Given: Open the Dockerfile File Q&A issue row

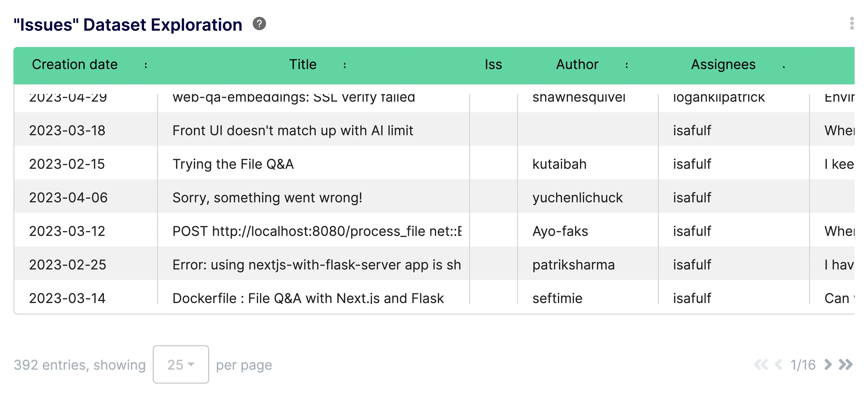Looking at the screenshot, I should pos(303,298).
